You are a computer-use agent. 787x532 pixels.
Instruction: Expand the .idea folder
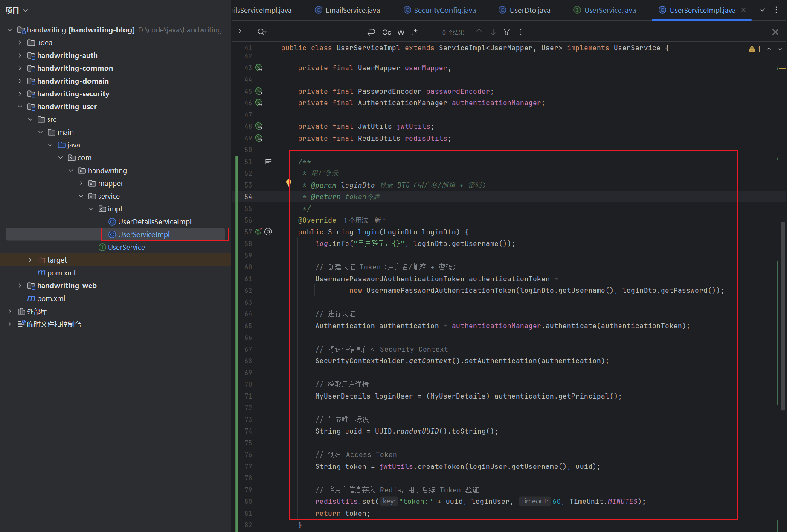click(20, 43)
